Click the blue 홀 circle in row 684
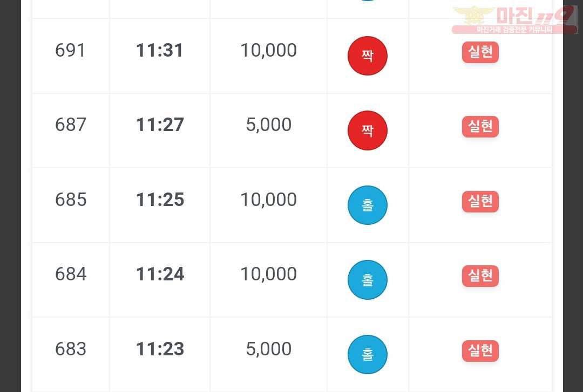Screen dimensions: 583x392 [368, 280]
